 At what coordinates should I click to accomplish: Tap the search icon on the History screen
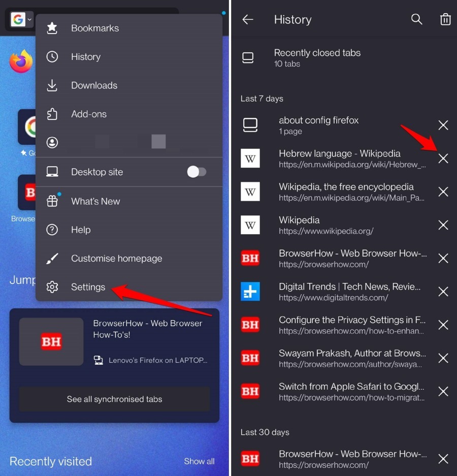416,19
